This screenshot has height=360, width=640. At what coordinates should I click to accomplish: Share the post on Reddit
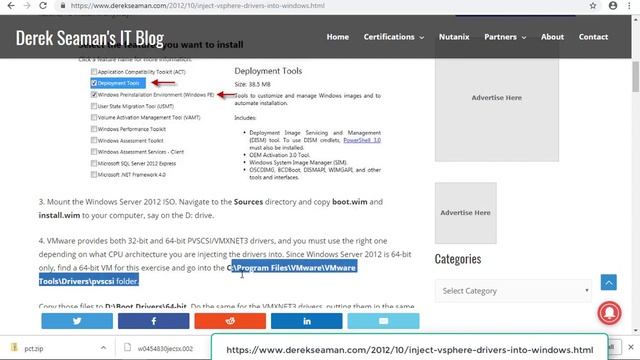pos(230,321)
